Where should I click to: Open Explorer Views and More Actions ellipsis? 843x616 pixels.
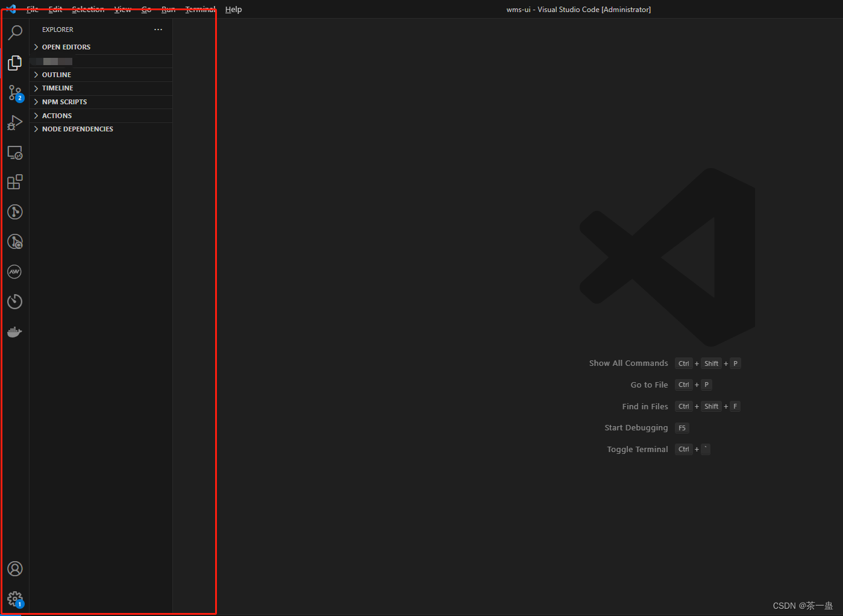(158, 30)
